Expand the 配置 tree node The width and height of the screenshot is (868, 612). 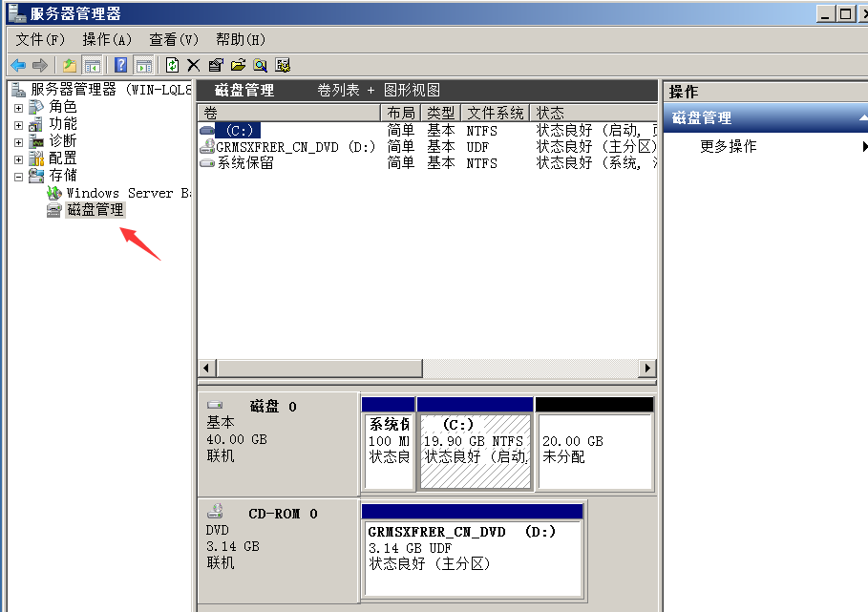18,159
